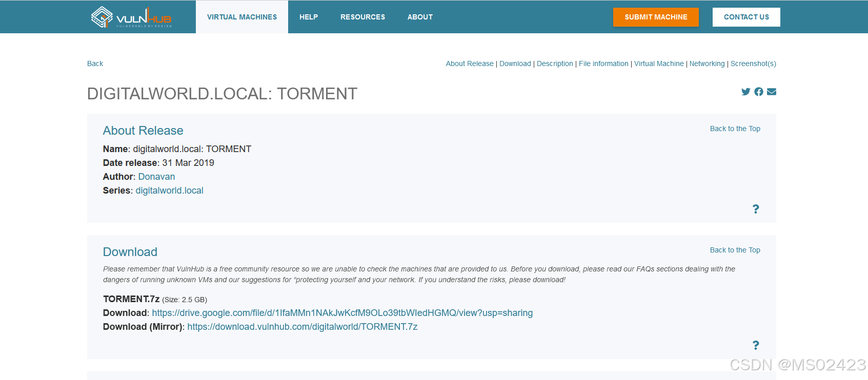Open the Virtual Machines tab

tap(242, 17)
